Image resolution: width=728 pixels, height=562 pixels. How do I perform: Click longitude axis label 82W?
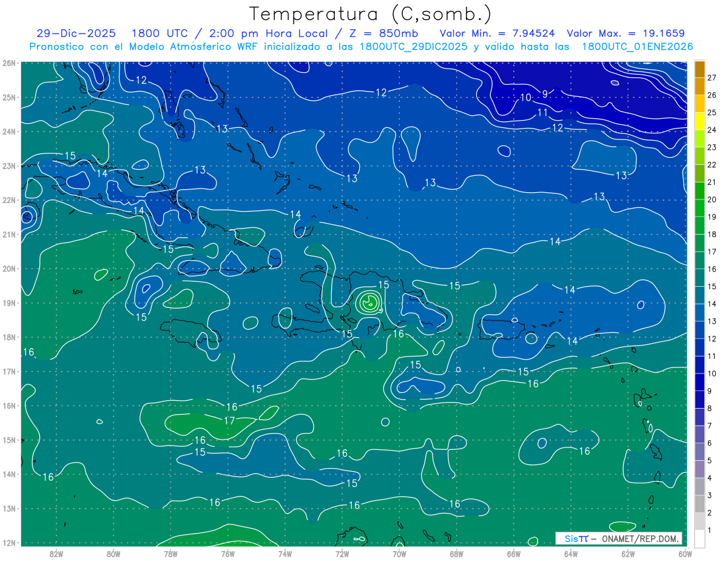click(x=56, y=554)
